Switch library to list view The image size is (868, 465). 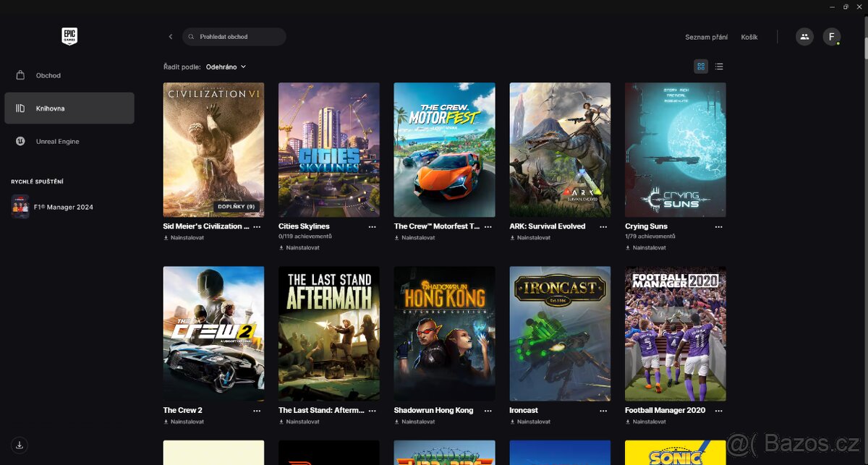click(x=719, y=66)
